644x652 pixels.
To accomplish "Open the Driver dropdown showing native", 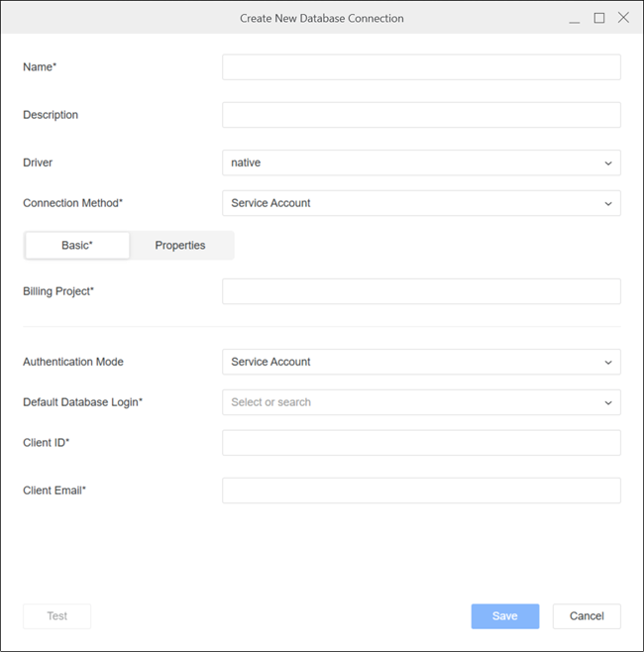I will click(x=421, y=163).
